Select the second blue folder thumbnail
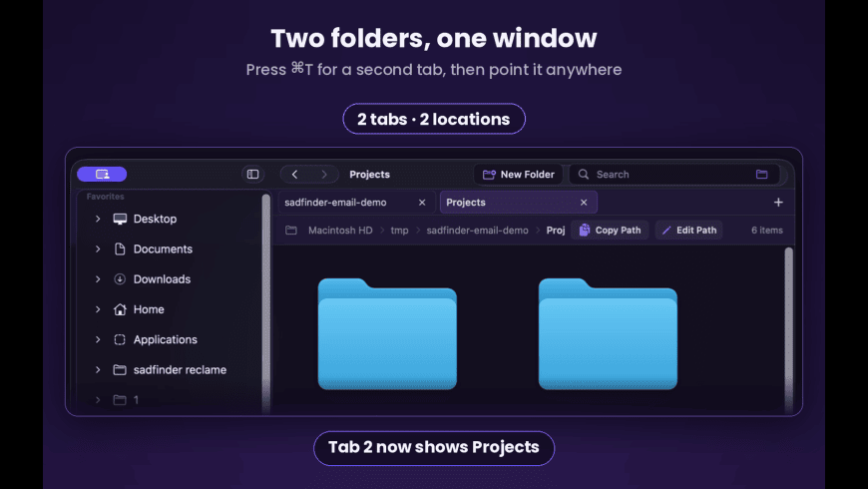 [x=608, y=334]
